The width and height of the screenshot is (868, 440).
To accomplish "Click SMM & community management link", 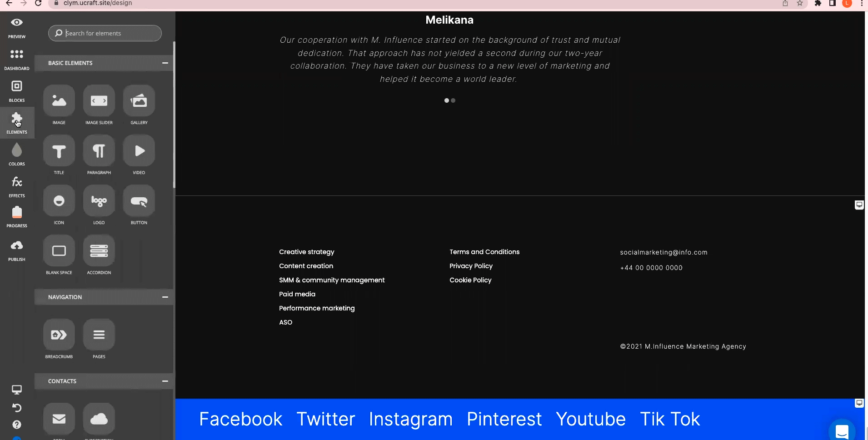I will pos(332,280).
